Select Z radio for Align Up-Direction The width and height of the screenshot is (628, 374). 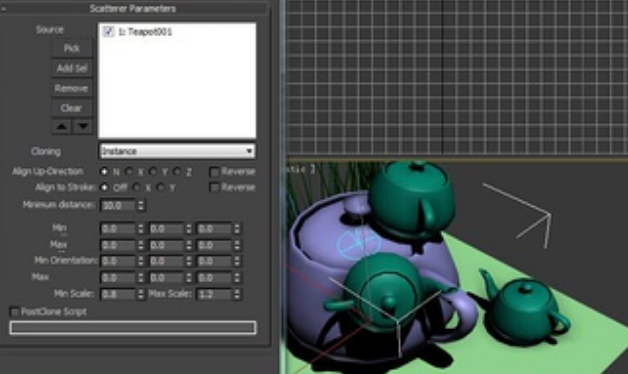(x=177, y=171)
